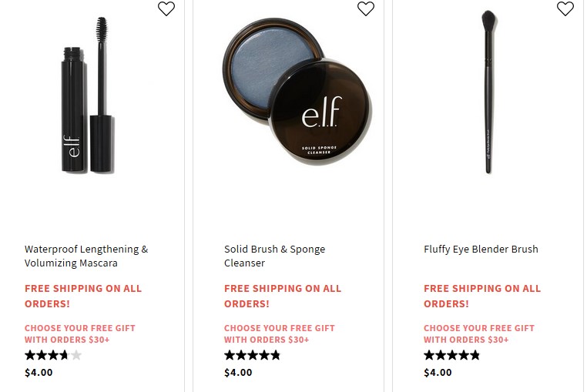
Task: Toggle wishlist heart on Solid Brush Cleanser
Action: click(366, 8)
